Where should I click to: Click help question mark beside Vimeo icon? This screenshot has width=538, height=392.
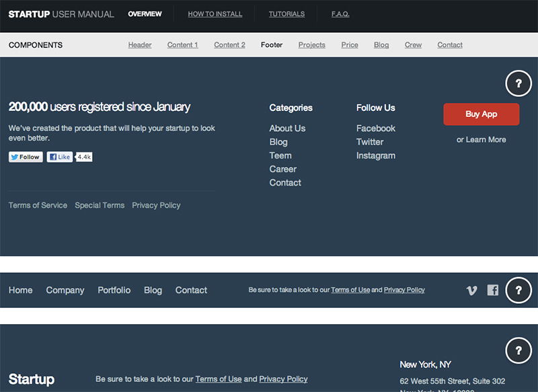pyautogui.click(x=518, y=290)
